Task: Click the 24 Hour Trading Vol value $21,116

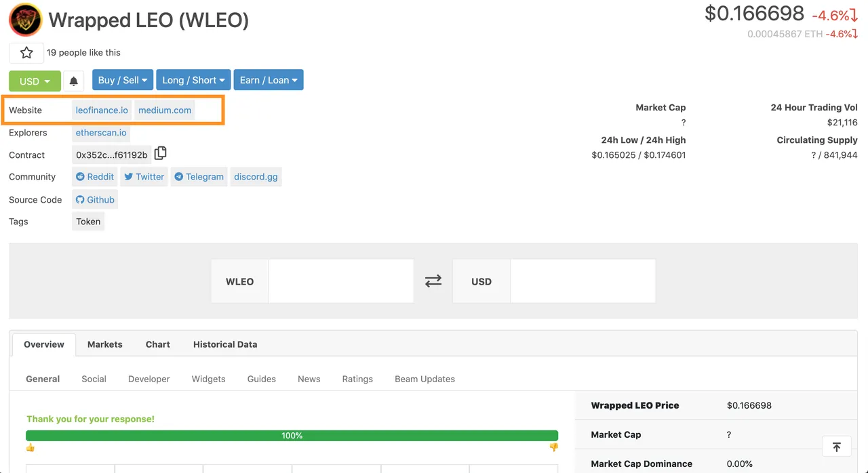Action: [x=842, y=123]
